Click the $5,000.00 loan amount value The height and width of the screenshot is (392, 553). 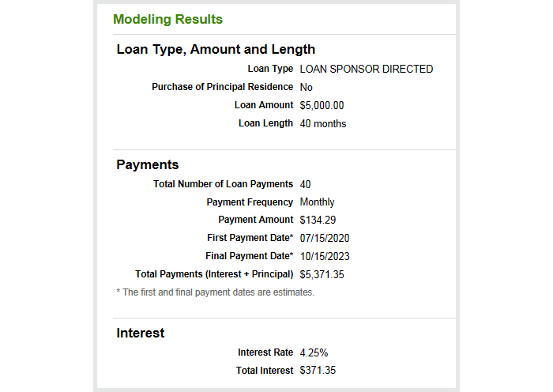click(322, 105)
